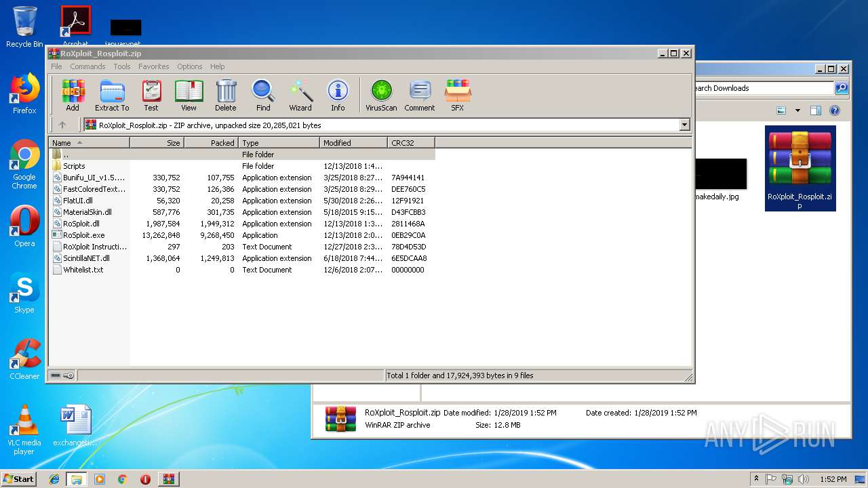Viewport: 868px width, 488px height.
Task: Show hidden system tray icons arrow
Action: pyautogui.click(x=756, y=479)
